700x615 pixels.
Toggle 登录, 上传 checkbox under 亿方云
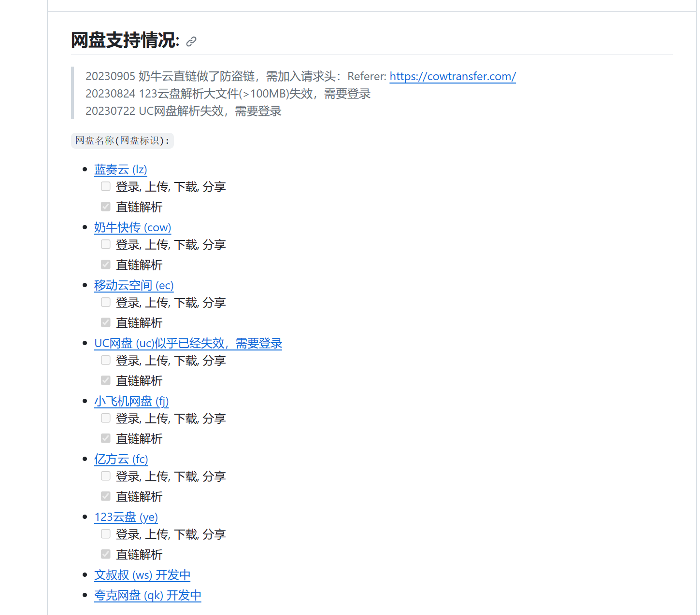pyautogui.click(x=106, y=476)
